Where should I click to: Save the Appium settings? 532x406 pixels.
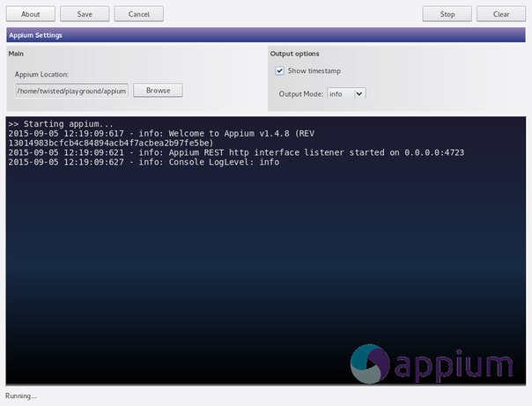[85, 14]
